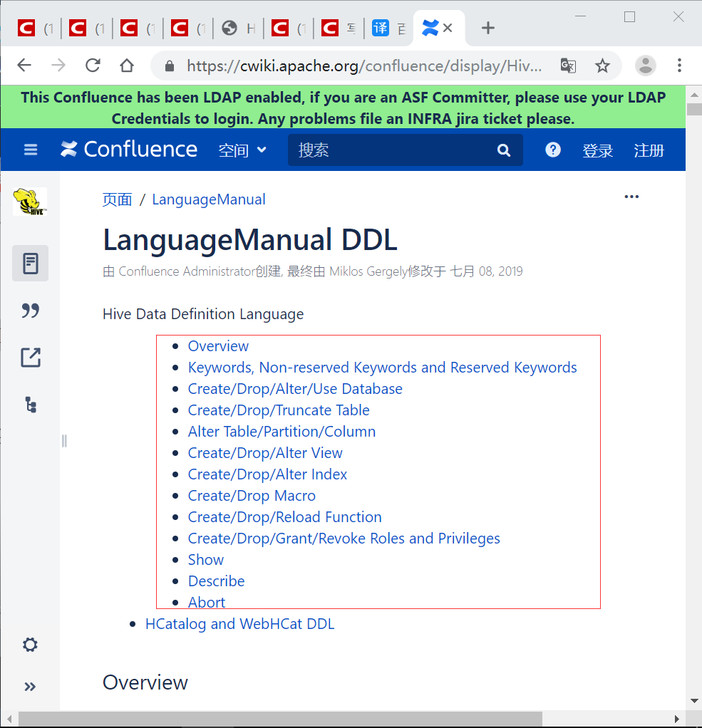Open the Confluence help question mark
The height and width of the screenshot is (728, 702).
(x=553, y=150)
